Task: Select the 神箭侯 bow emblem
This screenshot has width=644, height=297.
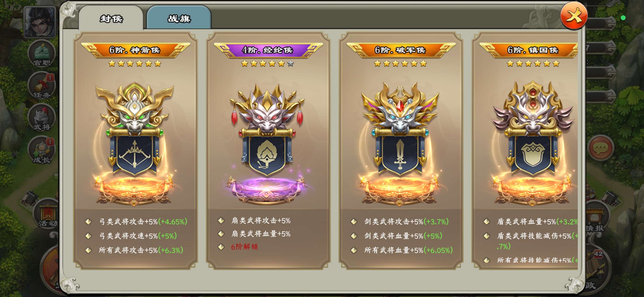Action: (x=135, y=144)
